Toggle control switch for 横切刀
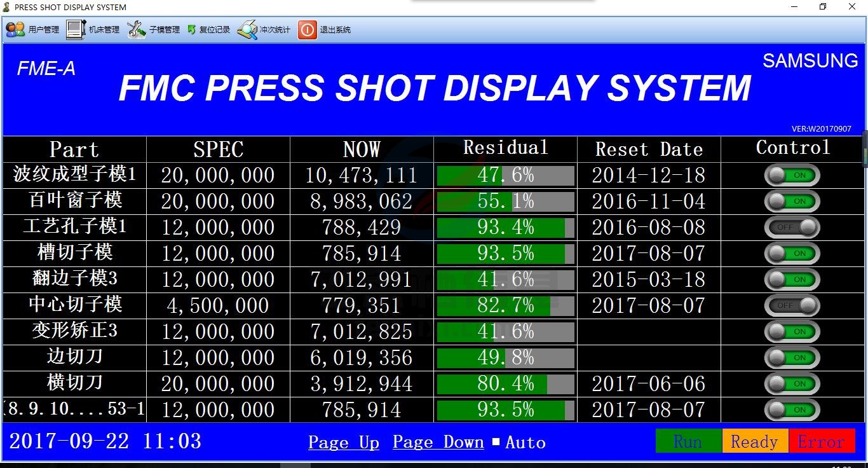The width and height of the screenshot is (868, 468). [x=792, y=384]
